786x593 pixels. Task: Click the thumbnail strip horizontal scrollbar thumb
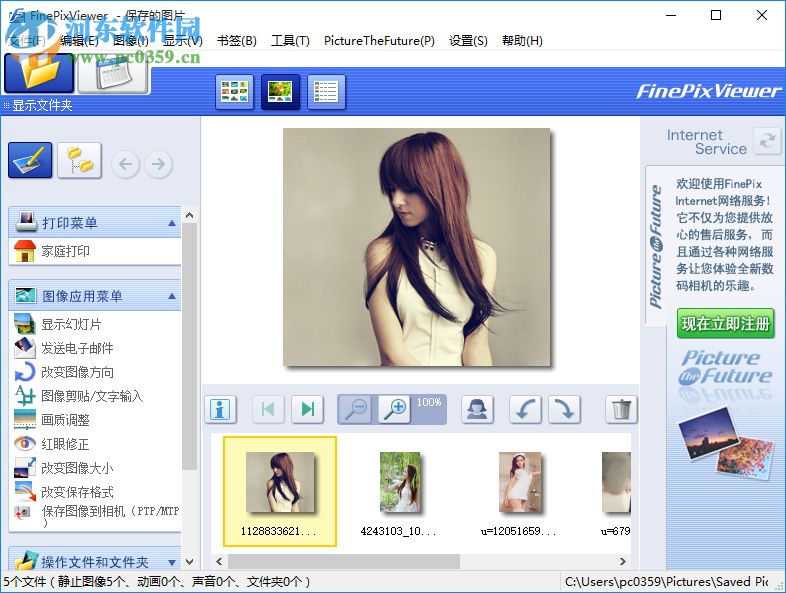click(344, 561)
